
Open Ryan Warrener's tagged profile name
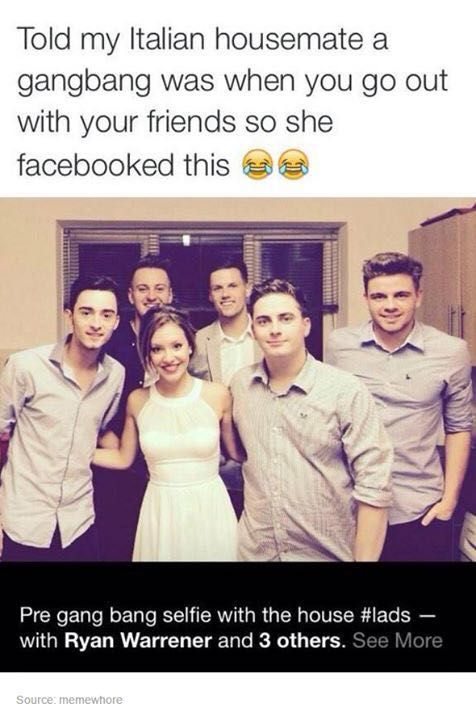tap(138, 640)
